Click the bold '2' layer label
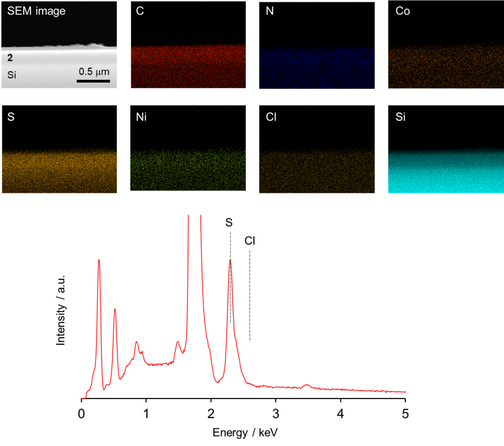The height and width of the screenshot is (446, 504). pyautogui.click(x=10, y=58)
